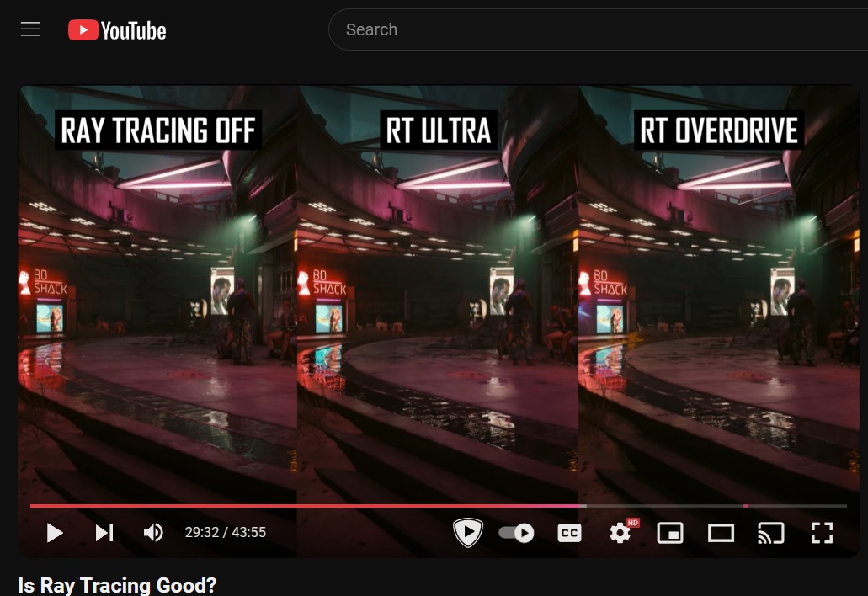Skip to the next video
Viewport: 868px width, 596px height.
(104, 532)
